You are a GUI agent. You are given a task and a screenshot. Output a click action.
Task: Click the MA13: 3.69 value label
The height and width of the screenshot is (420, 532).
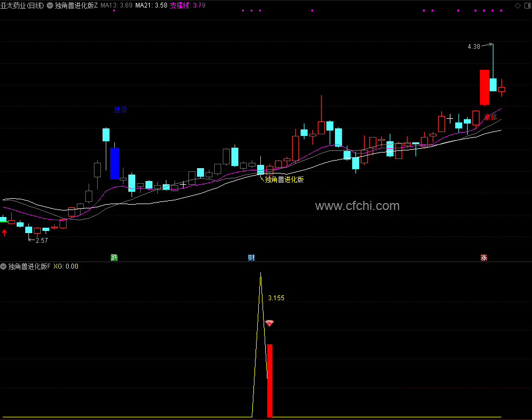(116, 5)
